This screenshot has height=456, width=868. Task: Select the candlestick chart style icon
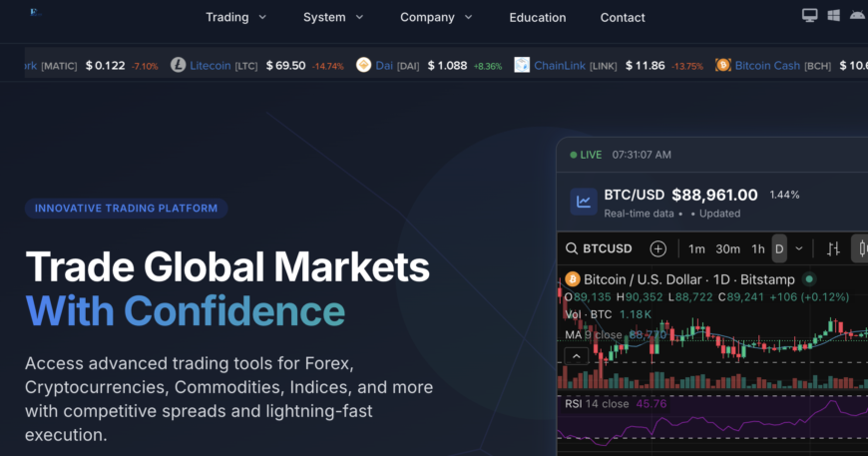861,248
